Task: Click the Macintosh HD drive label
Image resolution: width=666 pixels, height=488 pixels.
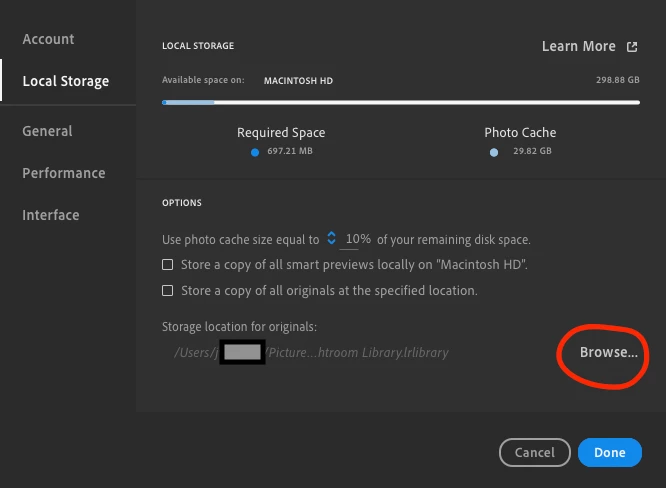Action: coord(298,81)
